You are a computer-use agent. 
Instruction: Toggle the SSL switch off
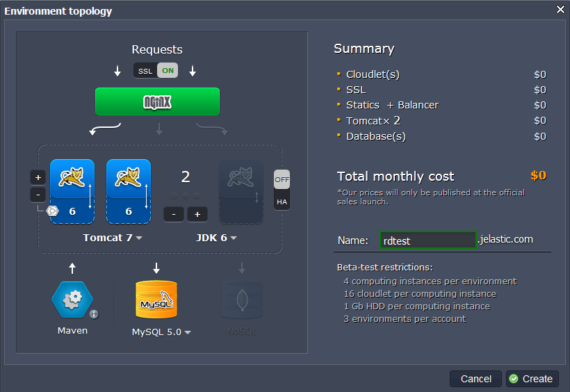coord(156,71)
